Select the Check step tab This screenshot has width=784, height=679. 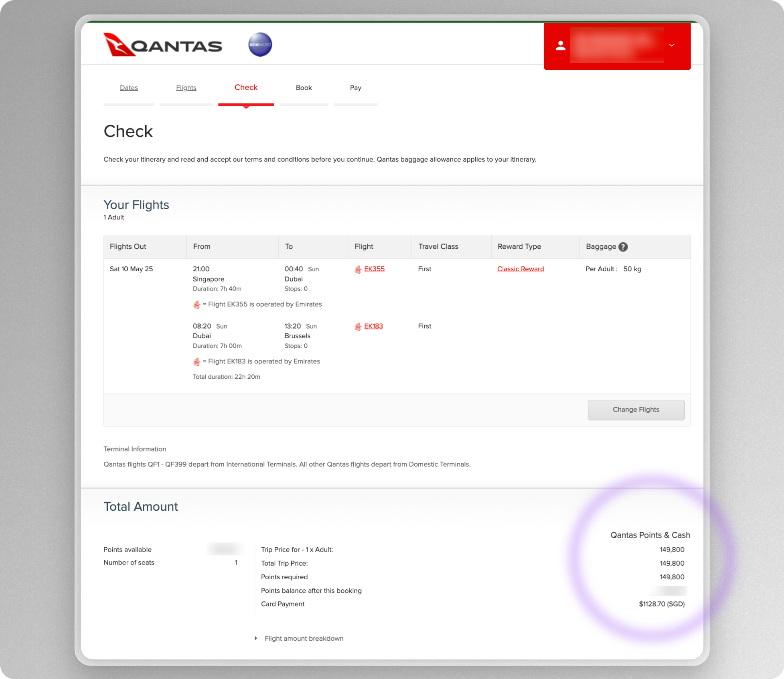click(x=246, y=88)
